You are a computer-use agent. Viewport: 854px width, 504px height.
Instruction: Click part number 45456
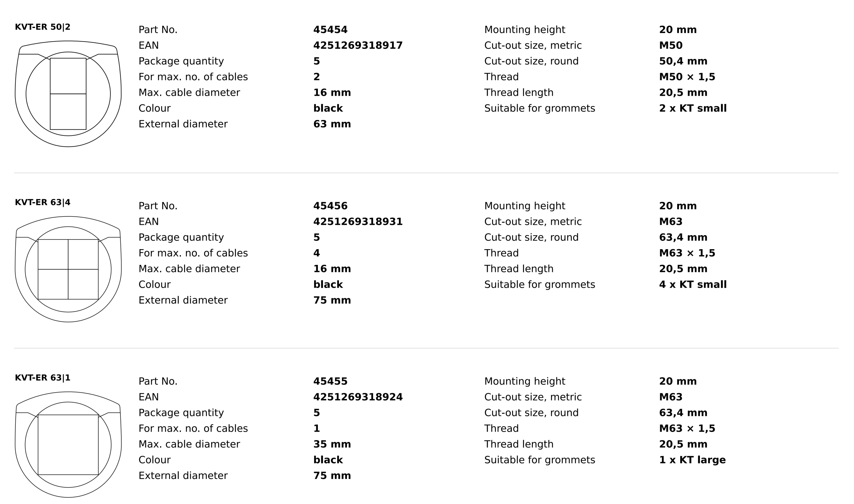pos(330,206)
